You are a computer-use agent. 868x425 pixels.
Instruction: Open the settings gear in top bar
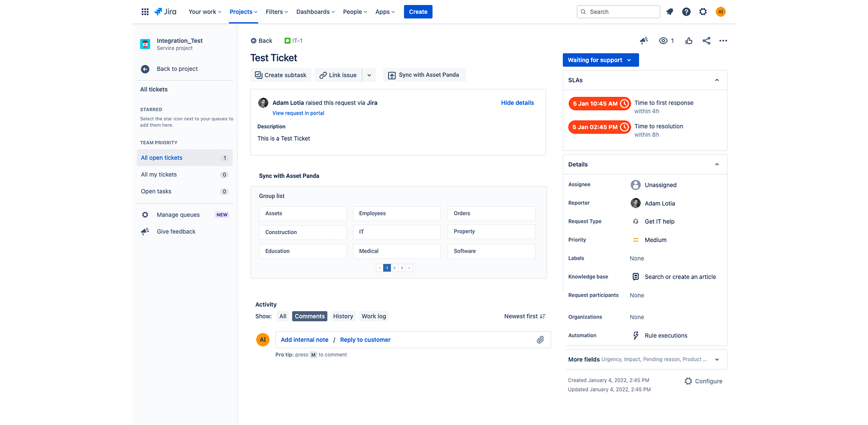click(x=703, y=12)
